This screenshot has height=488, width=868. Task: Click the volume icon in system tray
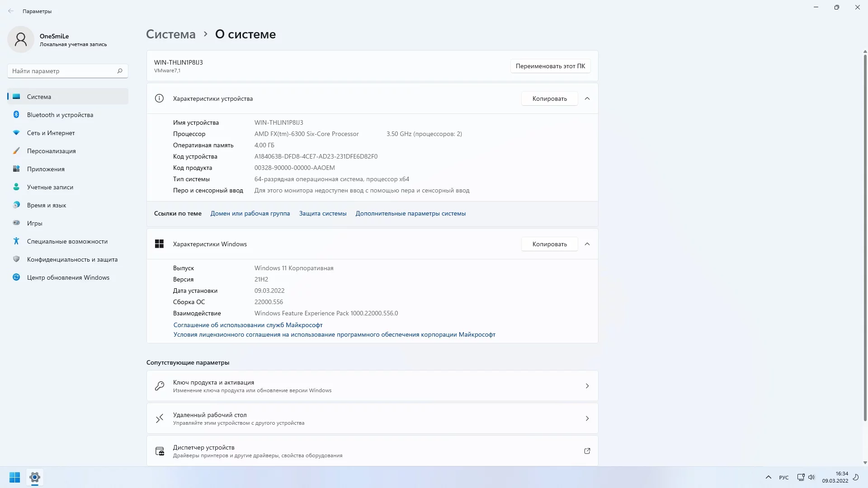pos(811,477)
